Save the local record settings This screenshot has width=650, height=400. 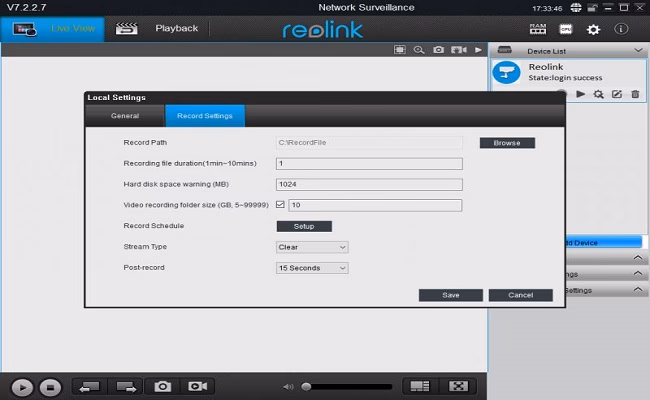pyautogui.click(x=450, y=295)
